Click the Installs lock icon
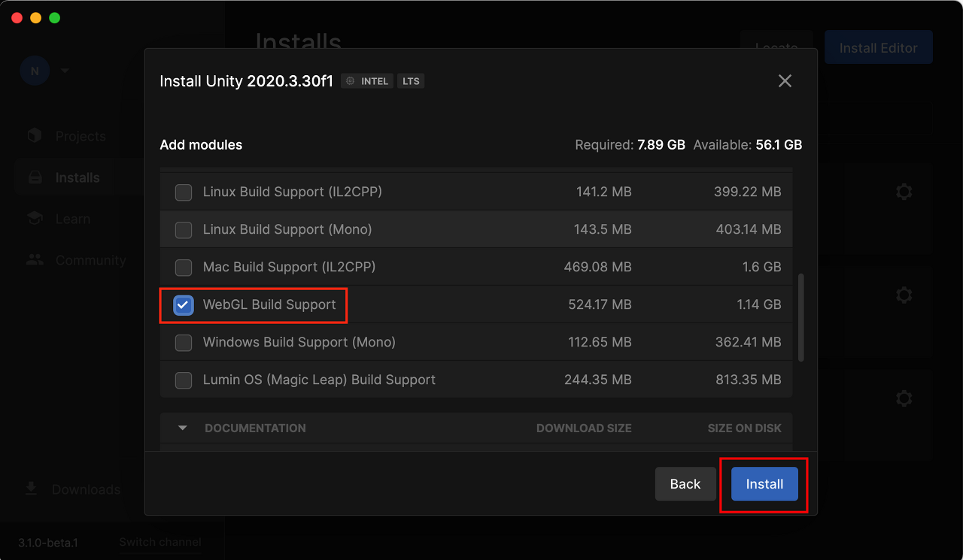The height and width of the screenshot is (560, 963). pos(34,178)
